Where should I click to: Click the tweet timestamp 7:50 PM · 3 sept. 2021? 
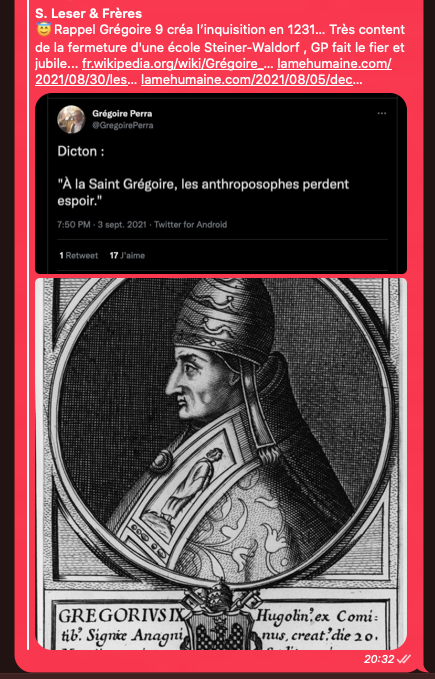102,224
